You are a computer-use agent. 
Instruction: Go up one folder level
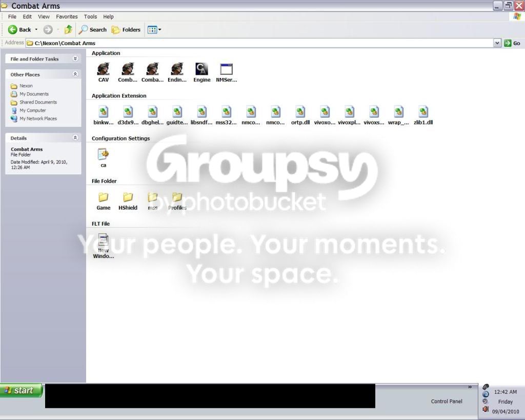pyautogui.click(x=68, y=29)
